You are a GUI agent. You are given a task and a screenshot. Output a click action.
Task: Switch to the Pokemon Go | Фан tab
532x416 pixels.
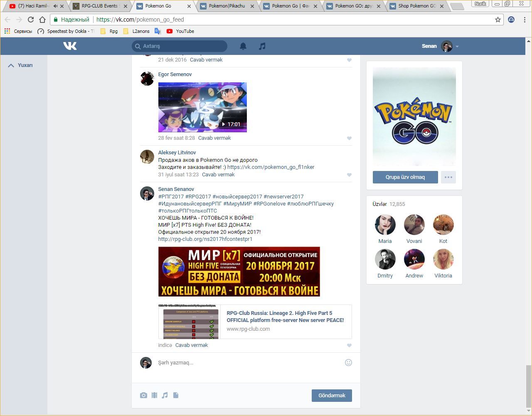[x=290, y=6]
